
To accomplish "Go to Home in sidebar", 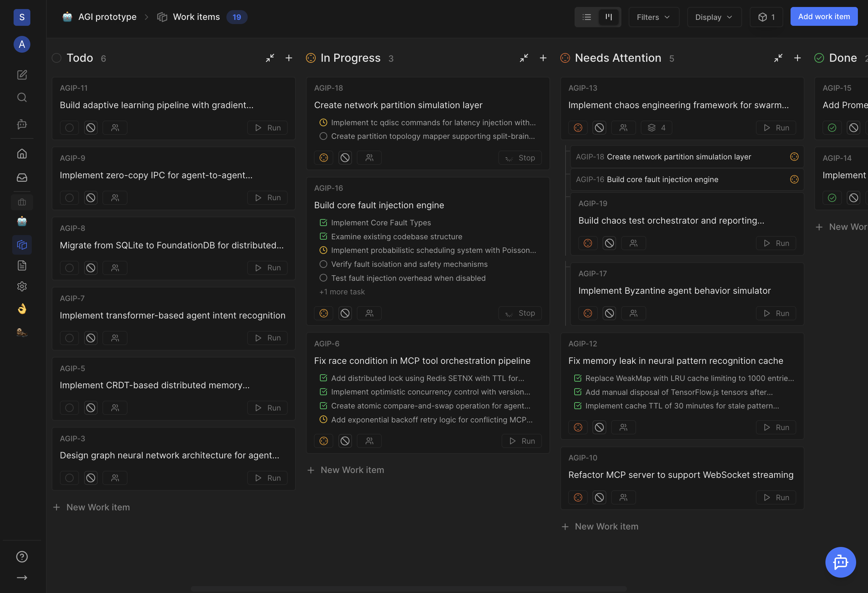I will click(x=22, y=153).
